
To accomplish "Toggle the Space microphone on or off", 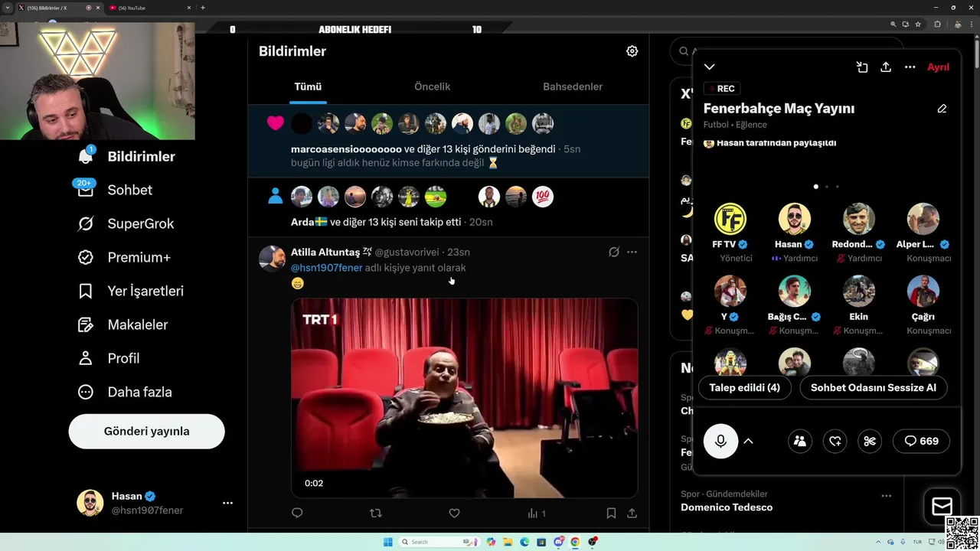I will (x=720, y=441).
